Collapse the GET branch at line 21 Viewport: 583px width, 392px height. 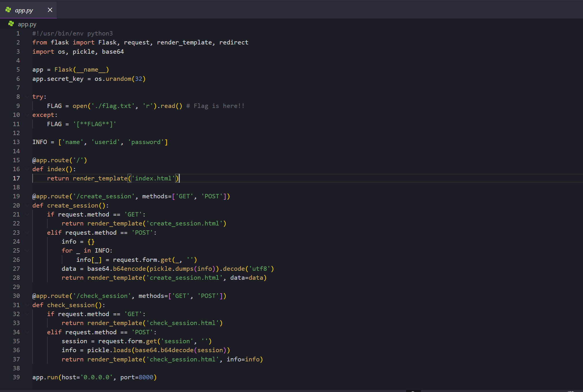27,214
